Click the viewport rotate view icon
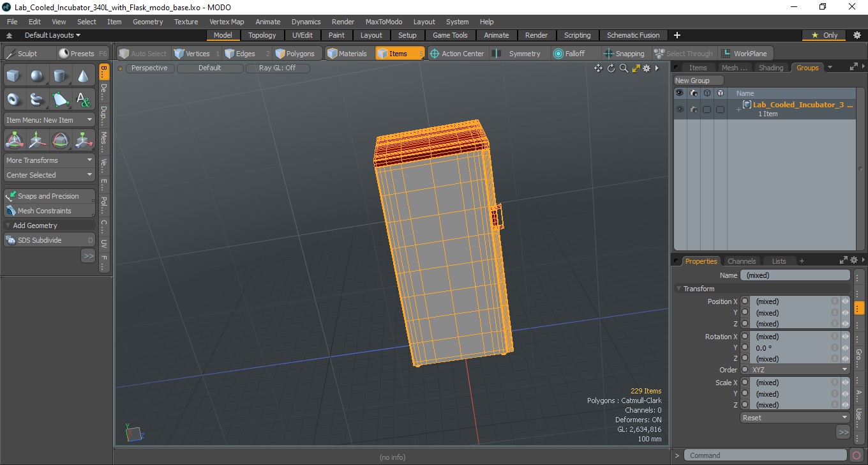868x465 pixels. click(611, 68)
